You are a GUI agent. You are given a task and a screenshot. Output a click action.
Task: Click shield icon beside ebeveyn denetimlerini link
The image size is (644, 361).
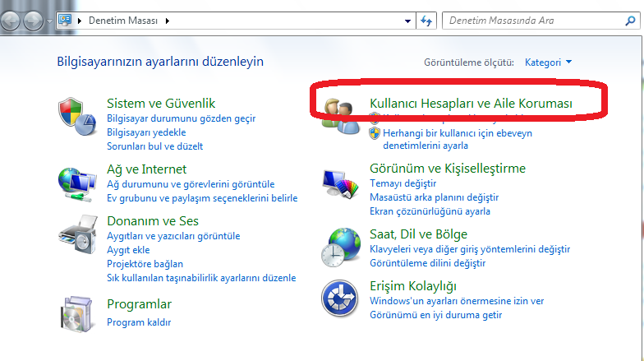click(375, 133)
